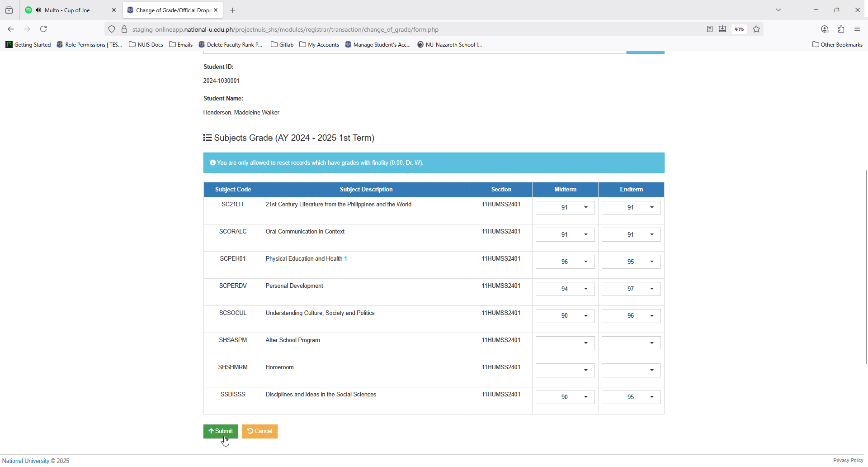Mute the Multo Cup of Joe tab audio

coord(38,10)
